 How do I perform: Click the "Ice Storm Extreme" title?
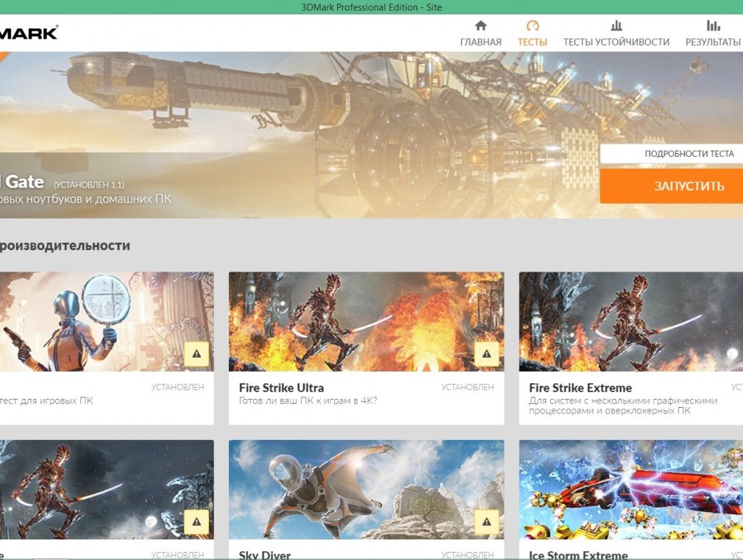click(578, 555)
